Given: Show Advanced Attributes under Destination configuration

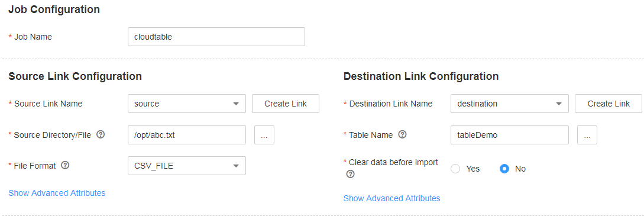Looking at the screenshot, I should [x=392, y=198].
